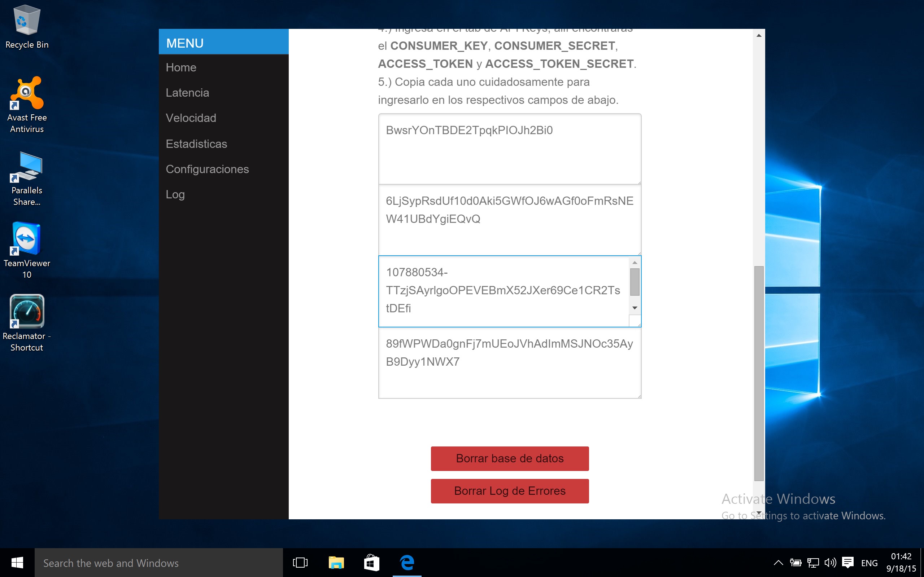Open File Explorer from the taskbar
The image size is (924, 577).
[x=336, y=563]
